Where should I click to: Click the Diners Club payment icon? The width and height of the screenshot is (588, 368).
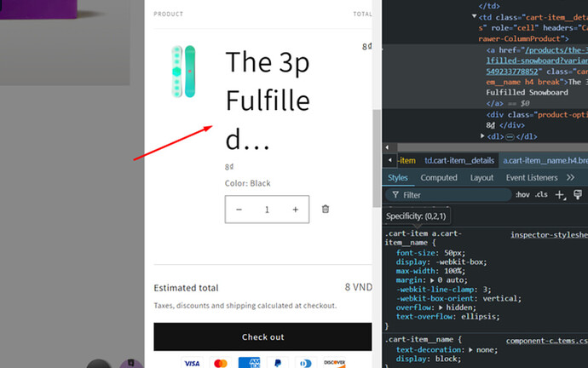pyautogui.click(x=306, y=363)
